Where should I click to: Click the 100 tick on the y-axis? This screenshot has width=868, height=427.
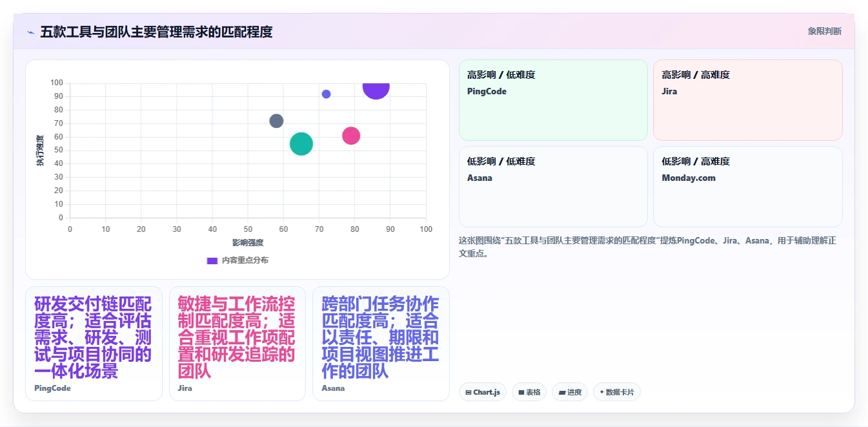57,83
